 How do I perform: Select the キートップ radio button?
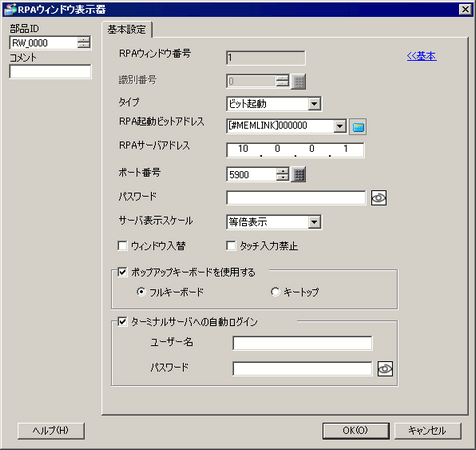(275, 292)
